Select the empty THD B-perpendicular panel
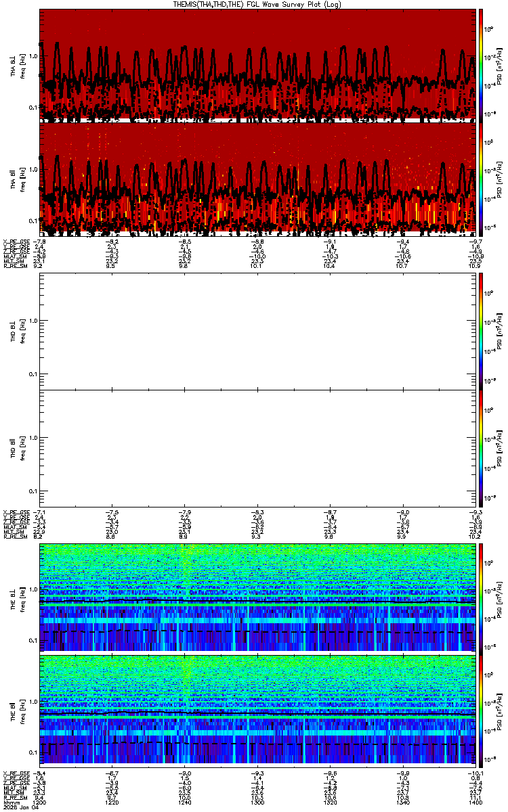508x812 pixels. click(x=258, y=331)
